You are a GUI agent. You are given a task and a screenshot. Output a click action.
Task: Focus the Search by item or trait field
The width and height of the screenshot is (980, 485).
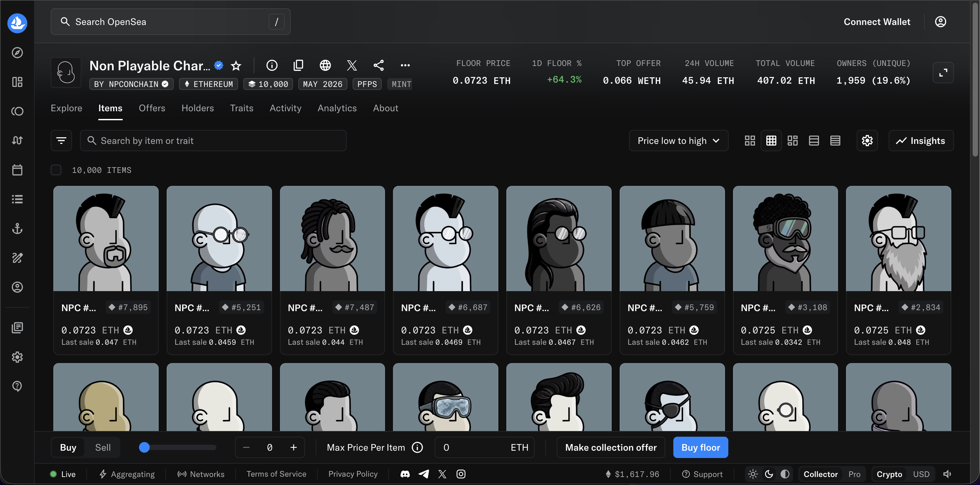pos(213,141)
